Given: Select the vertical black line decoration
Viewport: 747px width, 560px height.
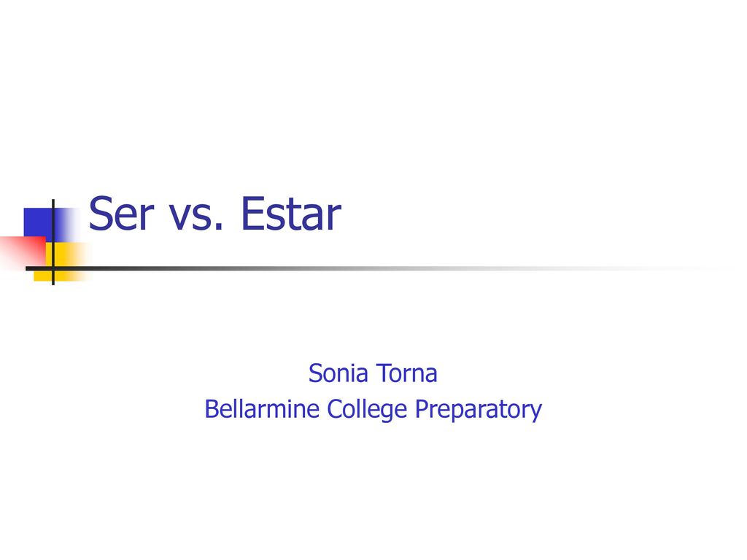Looking at the screenshot, I should (53, 242).
